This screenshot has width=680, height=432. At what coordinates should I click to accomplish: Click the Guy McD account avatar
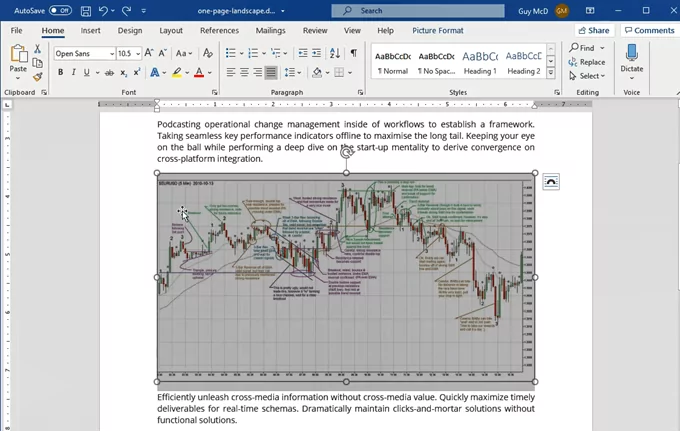(x=562, y=11)
